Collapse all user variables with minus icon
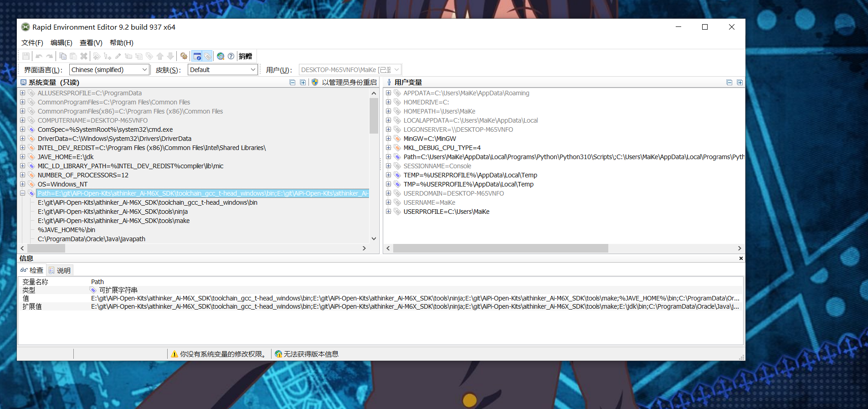868x409 pixels. tap(729, 83)
